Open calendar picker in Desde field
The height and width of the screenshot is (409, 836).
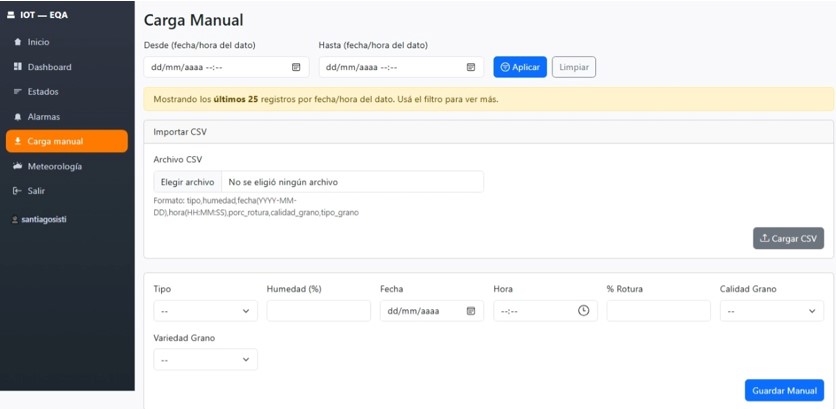click(x=296, y=67)
